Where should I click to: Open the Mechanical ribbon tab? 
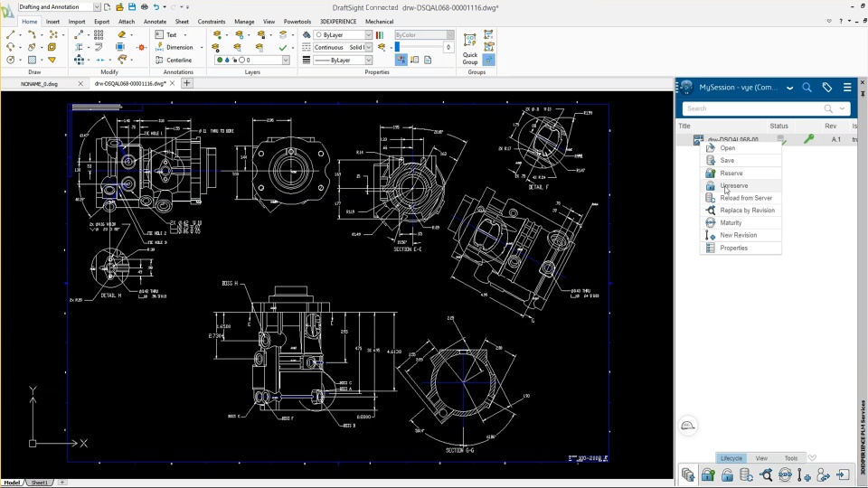click(379, 22)
